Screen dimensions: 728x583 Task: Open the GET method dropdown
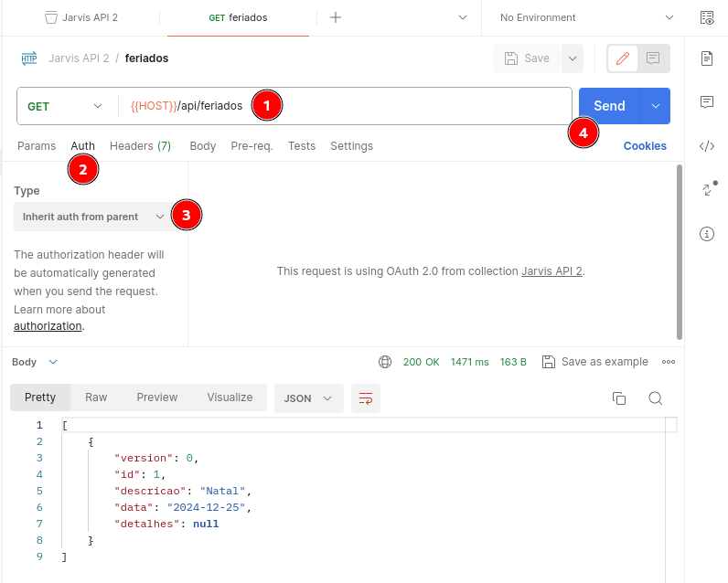65,106
